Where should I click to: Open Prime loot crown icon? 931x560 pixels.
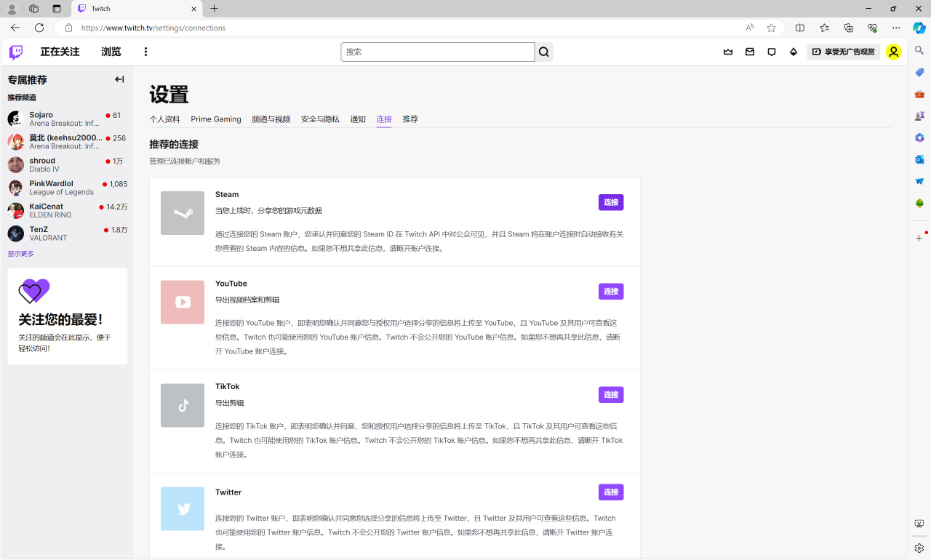click(x=728, y=52)
